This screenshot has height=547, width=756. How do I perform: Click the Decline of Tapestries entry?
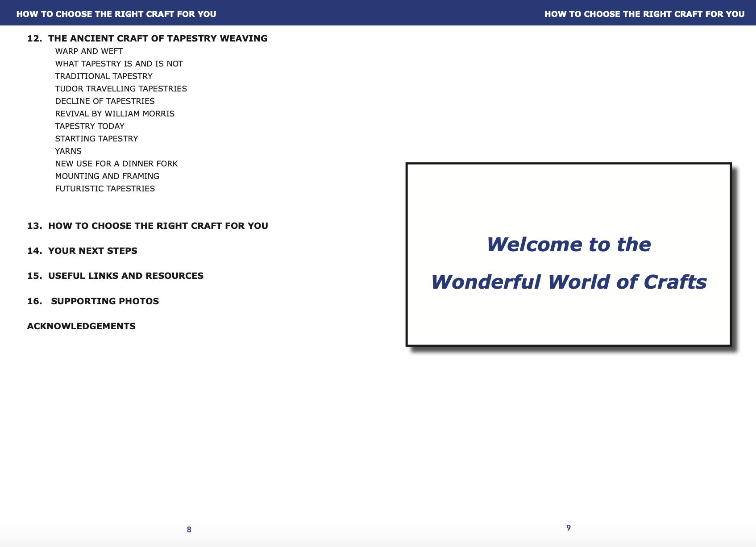(x=105, y=101)
